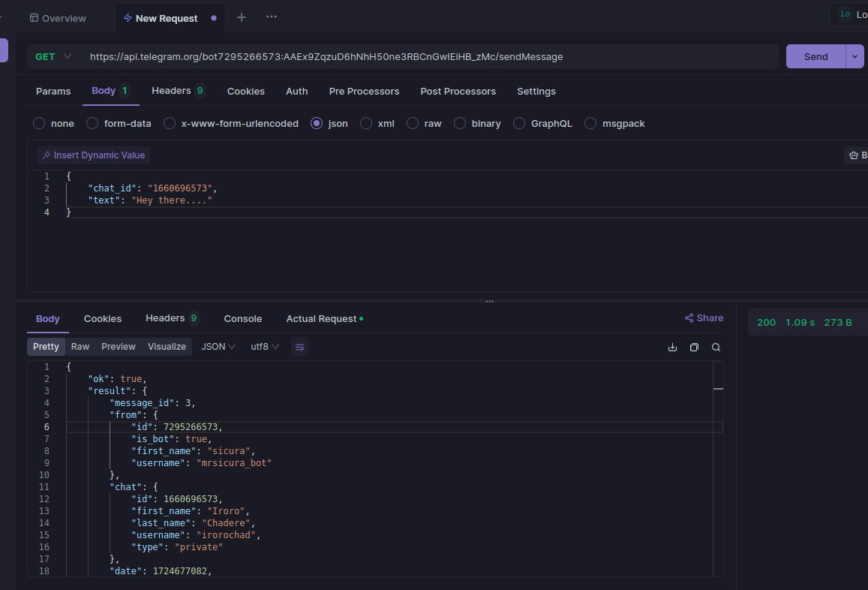The image size is (868, 590).
Task: Click the panel divider handle dots
Action: [489, 301]
